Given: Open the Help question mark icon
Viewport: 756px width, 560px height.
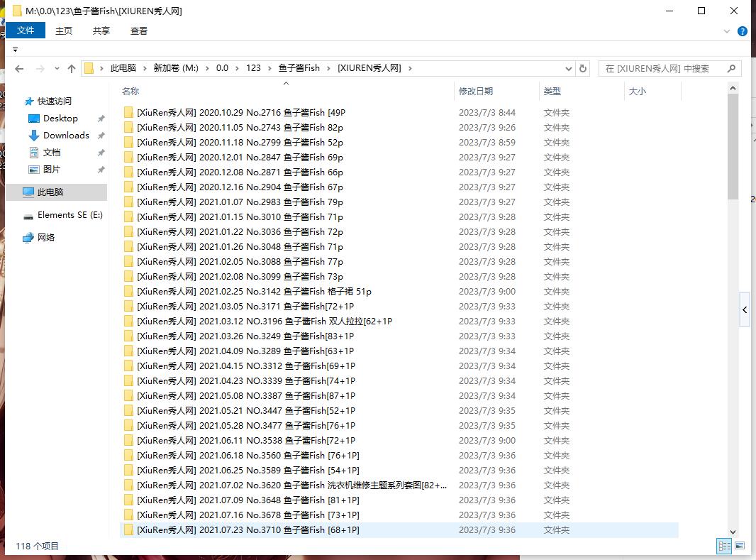Looking at the screenshot, I should (743, 31).
